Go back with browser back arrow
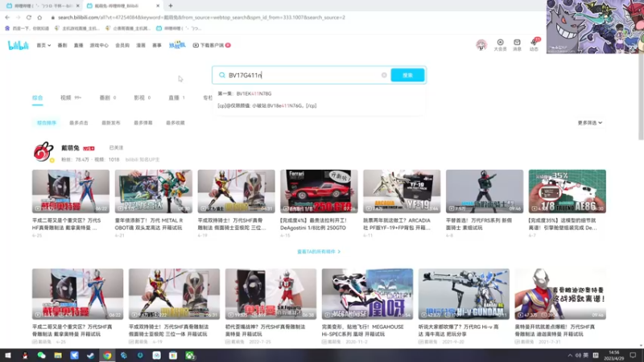The width and height of the screenshot is (644, 362). [7, 17]
